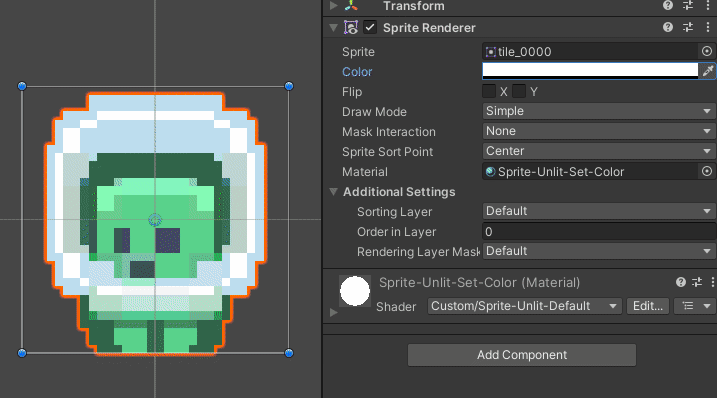Toggle Flip Y checkbox
Image resolution: width=717 pixels, height=398 pixels.
(519, 91)
